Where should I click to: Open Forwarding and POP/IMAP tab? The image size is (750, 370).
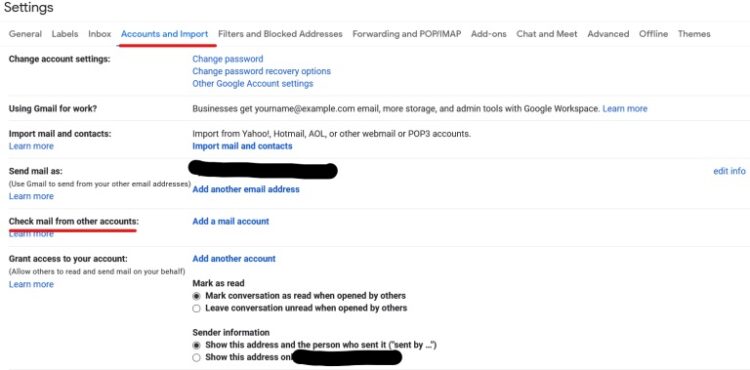[407, 34]
